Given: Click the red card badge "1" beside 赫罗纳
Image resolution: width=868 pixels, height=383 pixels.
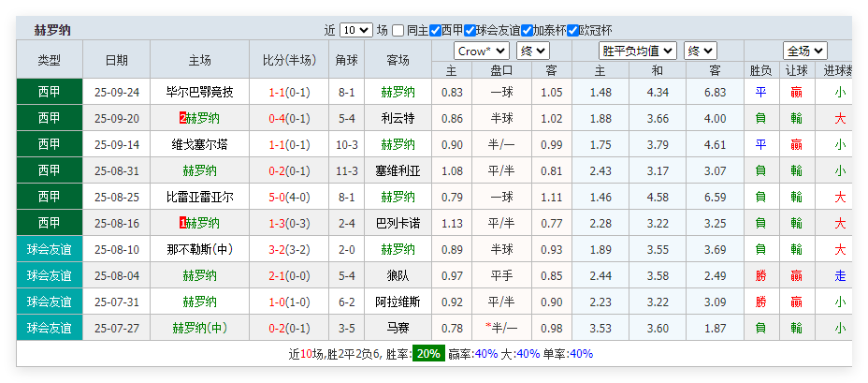Looking at the screenshot, I should pyautogui.click(x=182, y=223).
